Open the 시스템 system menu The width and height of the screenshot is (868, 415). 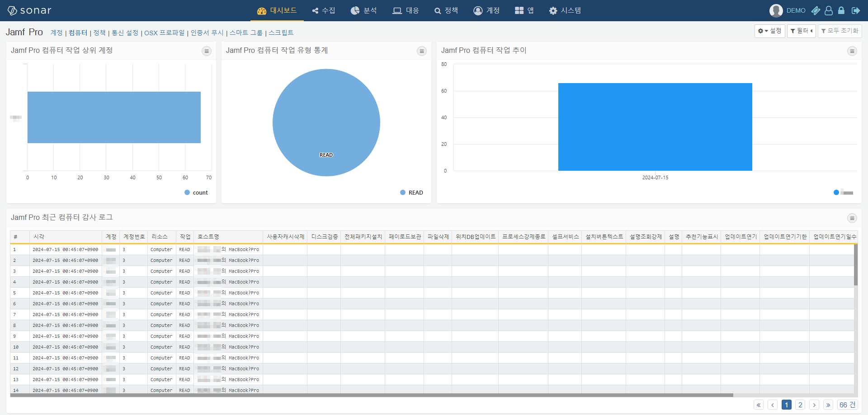(x=565, y=10)
